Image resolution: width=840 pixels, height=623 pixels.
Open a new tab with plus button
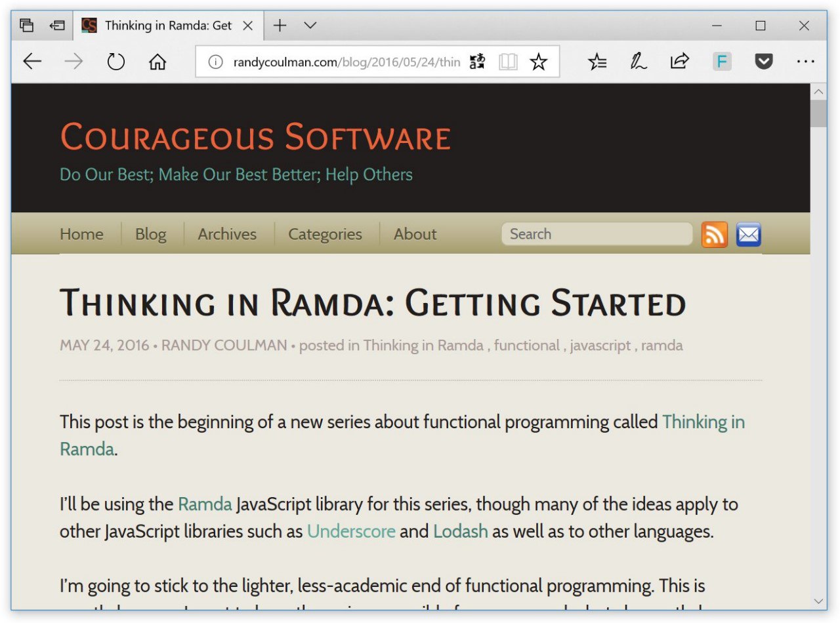(280, 26)
